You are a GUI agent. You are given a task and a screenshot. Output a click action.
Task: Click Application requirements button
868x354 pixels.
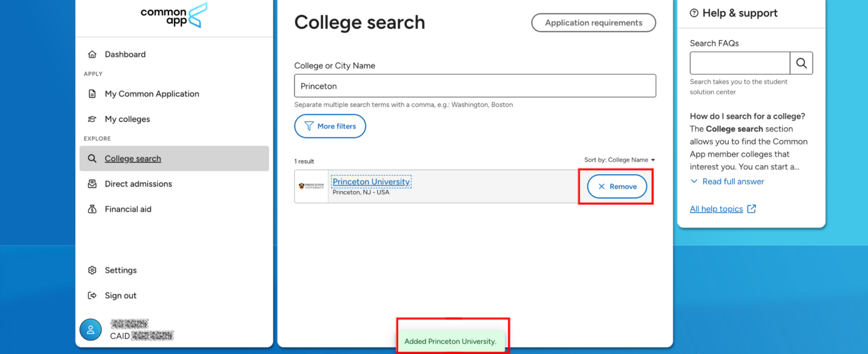(x=593, y=23)
